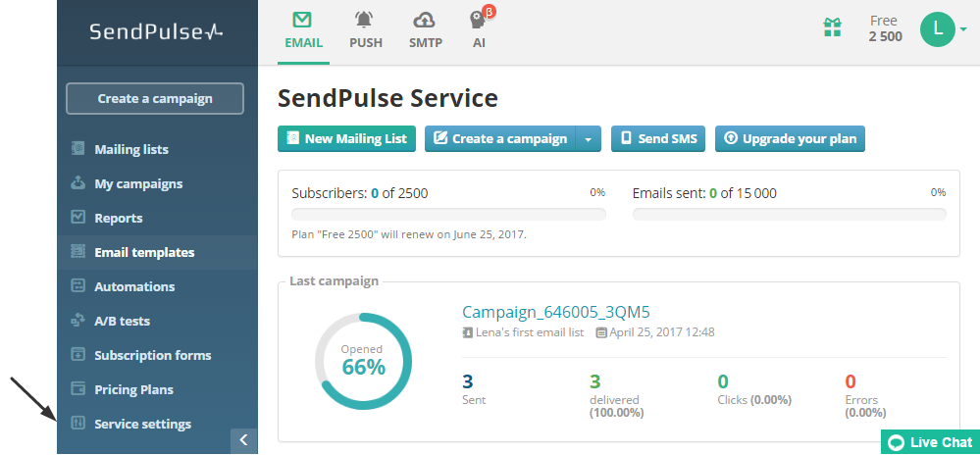Click the email envelope icon
Viewport: 980px width, 455px height.
(x=302, y=20)
